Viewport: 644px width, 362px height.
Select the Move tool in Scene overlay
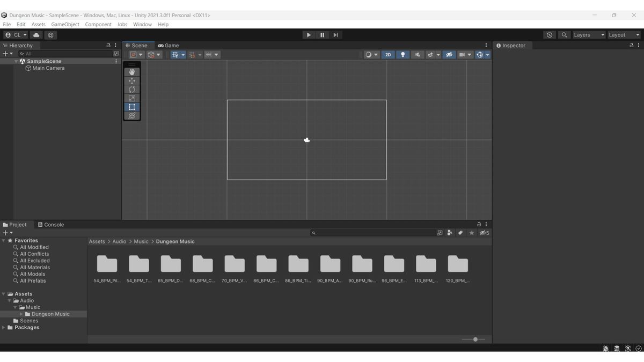click(131, 80)
